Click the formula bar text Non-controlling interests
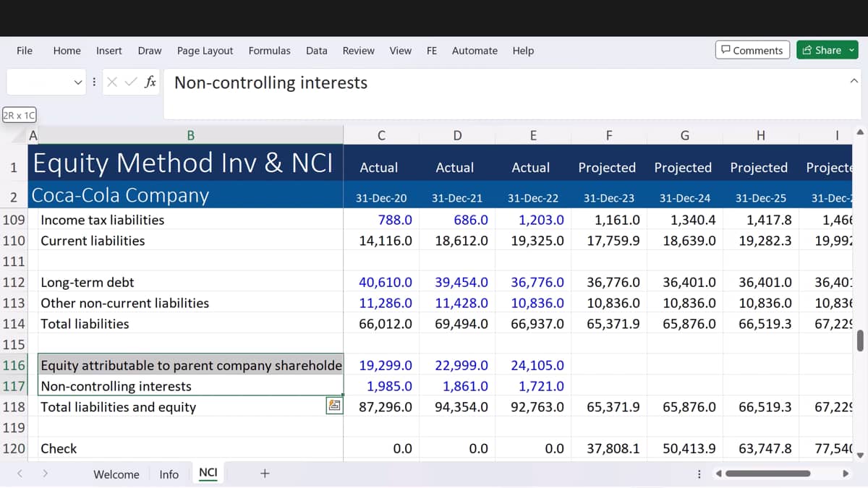The height and width of the screenshot is (488, 868). pos(271,82)
